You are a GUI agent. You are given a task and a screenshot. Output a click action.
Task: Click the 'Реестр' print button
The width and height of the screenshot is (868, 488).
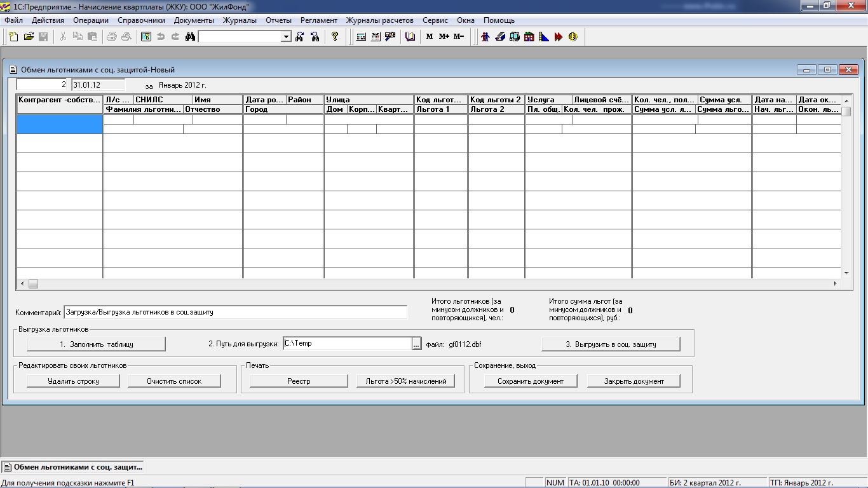click(299, 381)
